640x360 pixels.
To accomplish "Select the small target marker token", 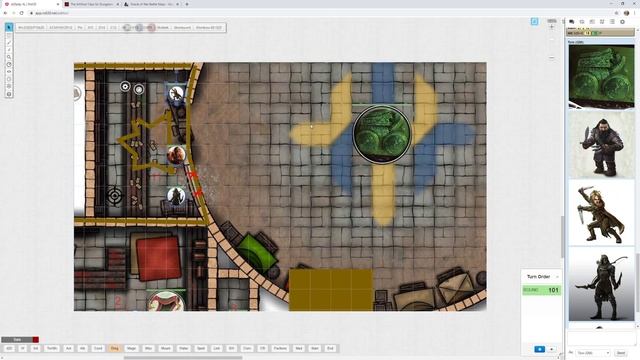I will click(125, 86).
